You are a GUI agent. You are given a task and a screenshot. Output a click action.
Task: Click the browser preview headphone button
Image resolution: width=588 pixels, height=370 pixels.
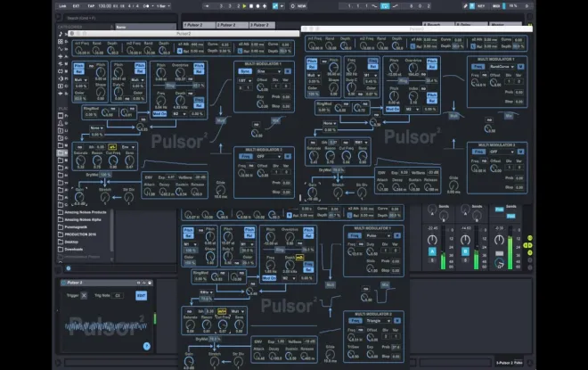(x=69, y=268)
